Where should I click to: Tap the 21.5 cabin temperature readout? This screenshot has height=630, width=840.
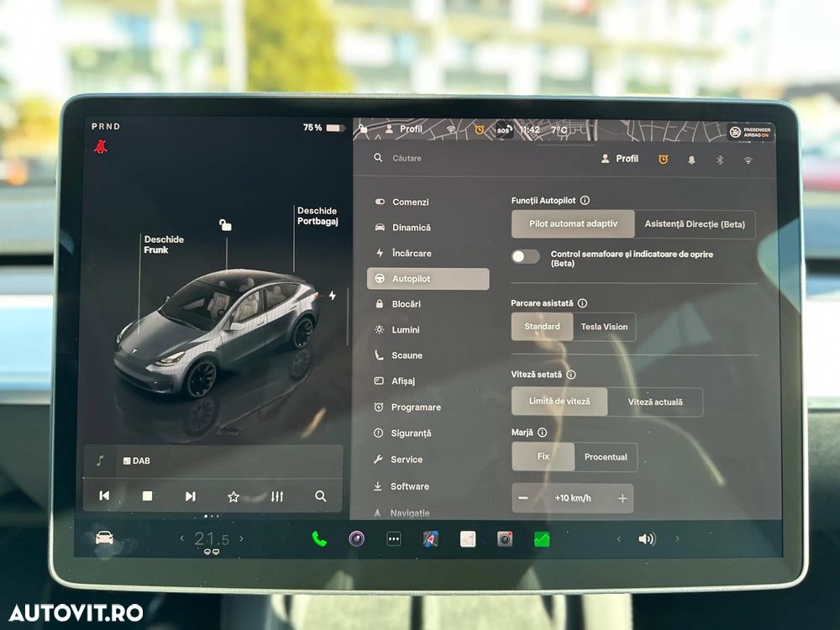click(212, 539)
